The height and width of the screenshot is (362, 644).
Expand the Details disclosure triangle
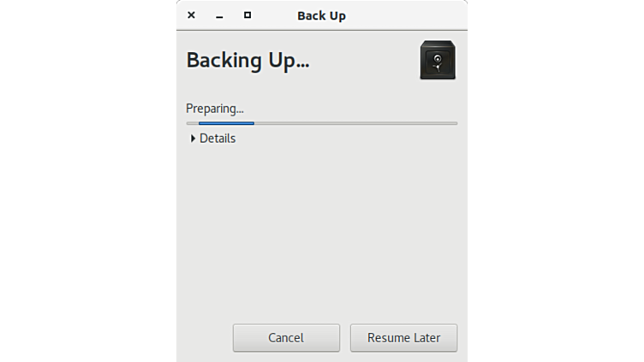click(x=194, y=139)
